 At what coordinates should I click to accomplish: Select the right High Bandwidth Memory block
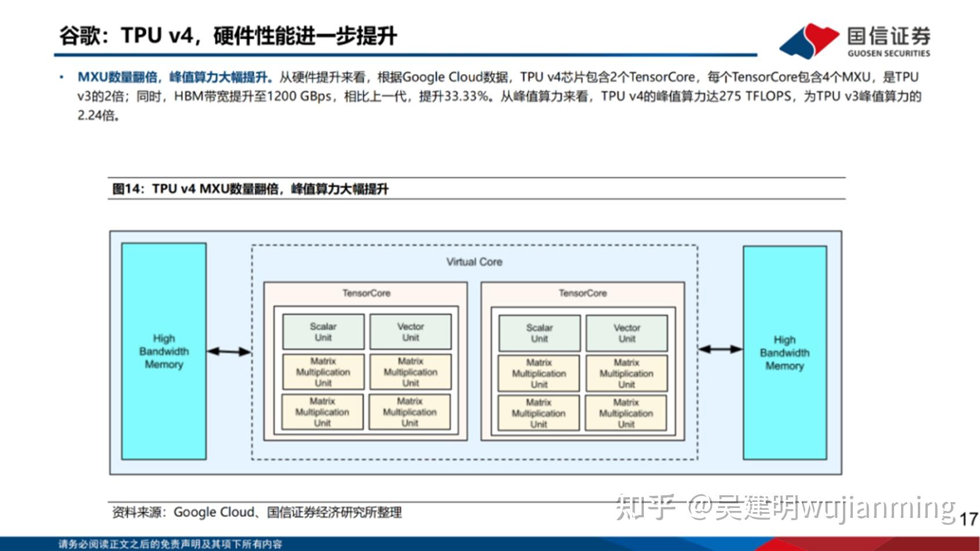click(785, 352)
